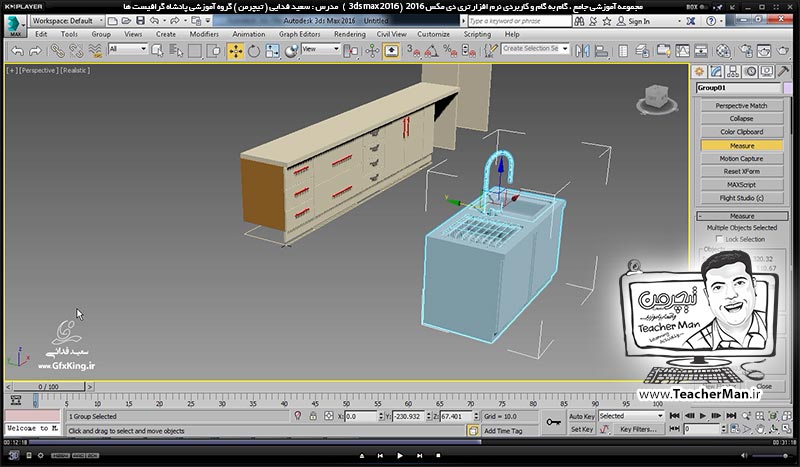Open the selection filter All dropdown
Image resolution: width=800 pixels, height=467 pixels.
coord(128,49)
